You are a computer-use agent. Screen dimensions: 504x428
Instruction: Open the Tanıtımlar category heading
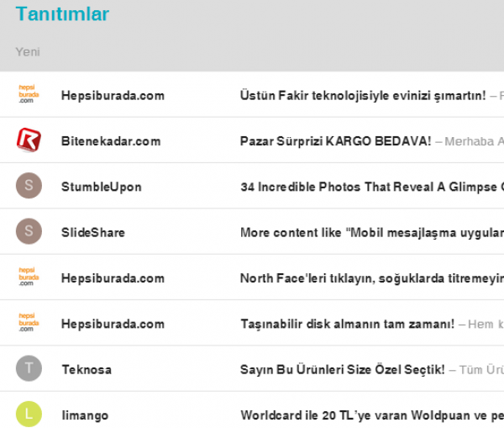[62, 14]
